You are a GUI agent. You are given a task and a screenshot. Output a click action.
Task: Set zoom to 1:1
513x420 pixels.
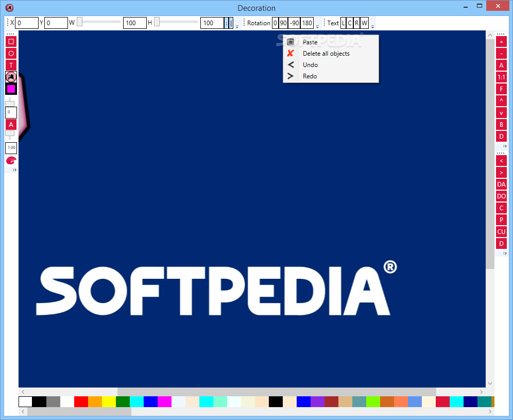(x=501, y=77)
